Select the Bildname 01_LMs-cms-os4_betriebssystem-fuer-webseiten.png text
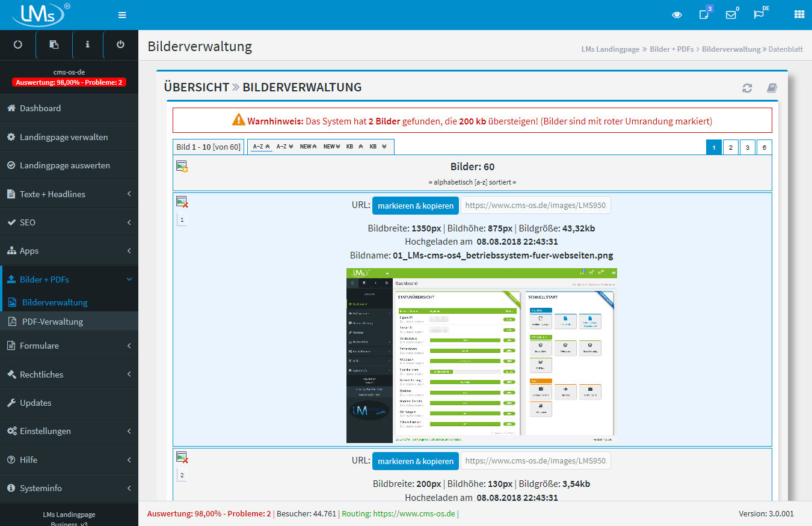This screenshot has width=812, height=526. [503, 255]
